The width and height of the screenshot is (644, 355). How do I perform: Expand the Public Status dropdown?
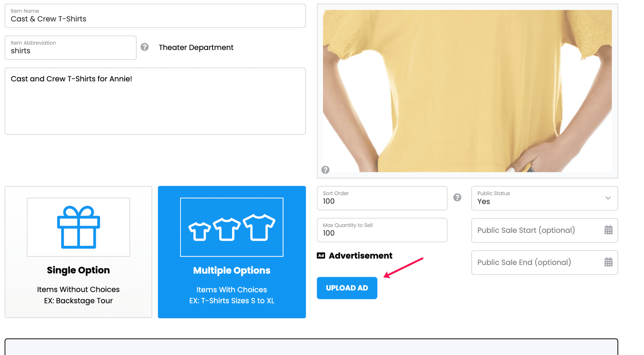tap(545, 198)
